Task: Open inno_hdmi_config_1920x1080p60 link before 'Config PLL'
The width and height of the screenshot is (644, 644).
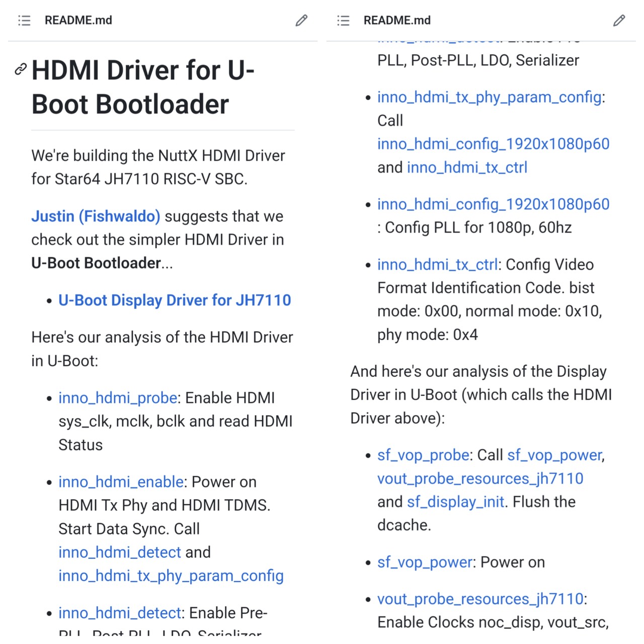Action: click(x=493, y=204)
